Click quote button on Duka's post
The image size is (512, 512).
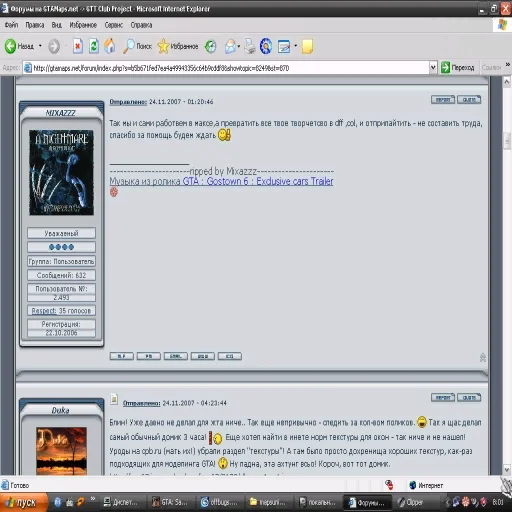tap(469, 397)
